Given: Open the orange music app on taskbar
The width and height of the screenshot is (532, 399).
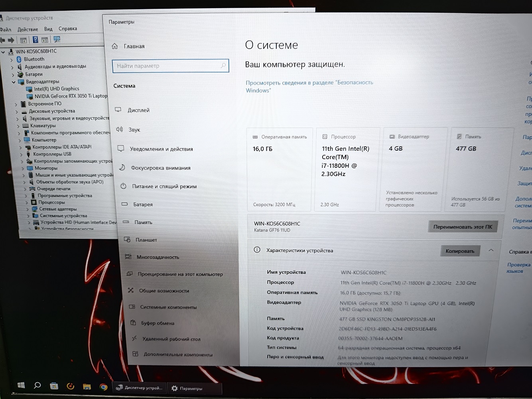Looking at the screenshot, I should [x=71, y=386].
